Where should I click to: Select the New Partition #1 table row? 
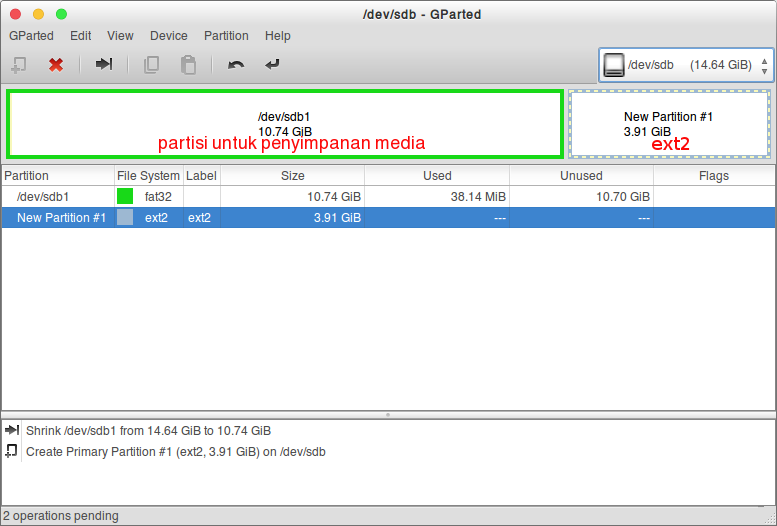pyautogui.click(x=388, y=217)
